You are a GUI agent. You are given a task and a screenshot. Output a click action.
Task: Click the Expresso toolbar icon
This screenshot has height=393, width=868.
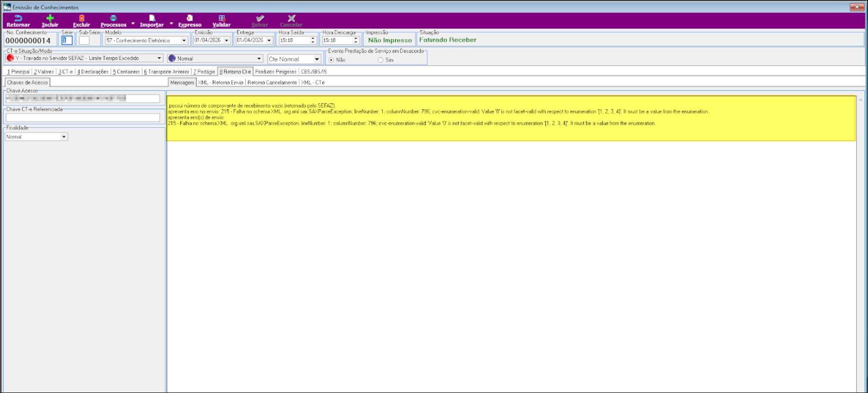pyautogui.click(x=189, y=18)
